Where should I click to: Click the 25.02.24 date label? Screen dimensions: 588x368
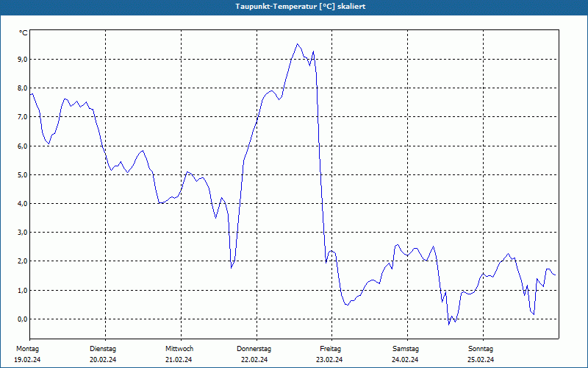(481, 360)
